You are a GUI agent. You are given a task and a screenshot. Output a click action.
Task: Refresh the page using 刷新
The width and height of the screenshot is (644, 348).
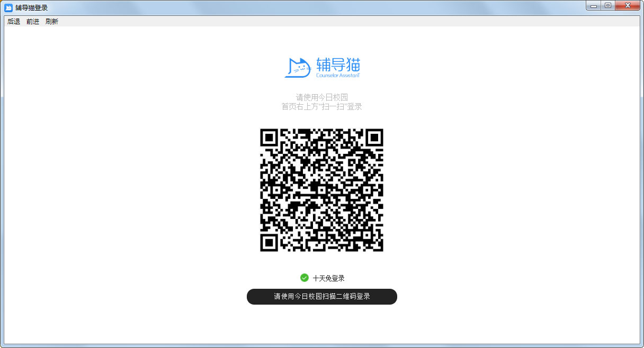tap(52, 22)
